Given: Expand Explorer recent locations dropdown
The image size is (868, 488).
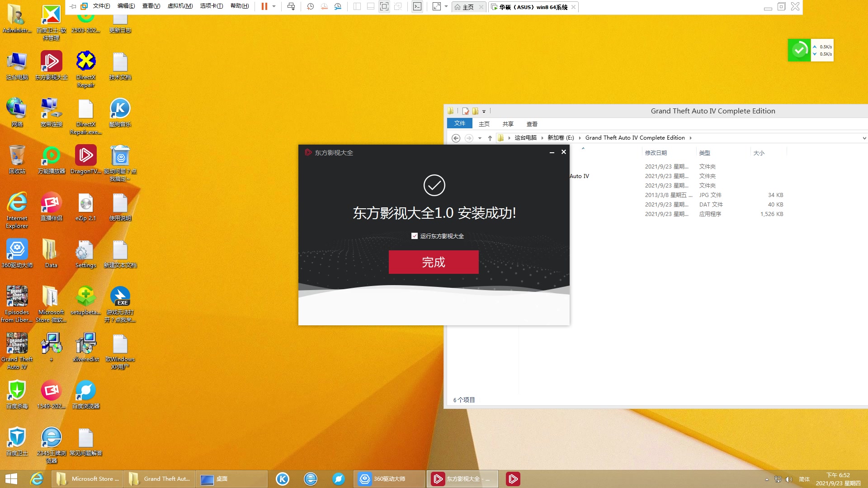Looking at the screenshot, I should (480, 138).
